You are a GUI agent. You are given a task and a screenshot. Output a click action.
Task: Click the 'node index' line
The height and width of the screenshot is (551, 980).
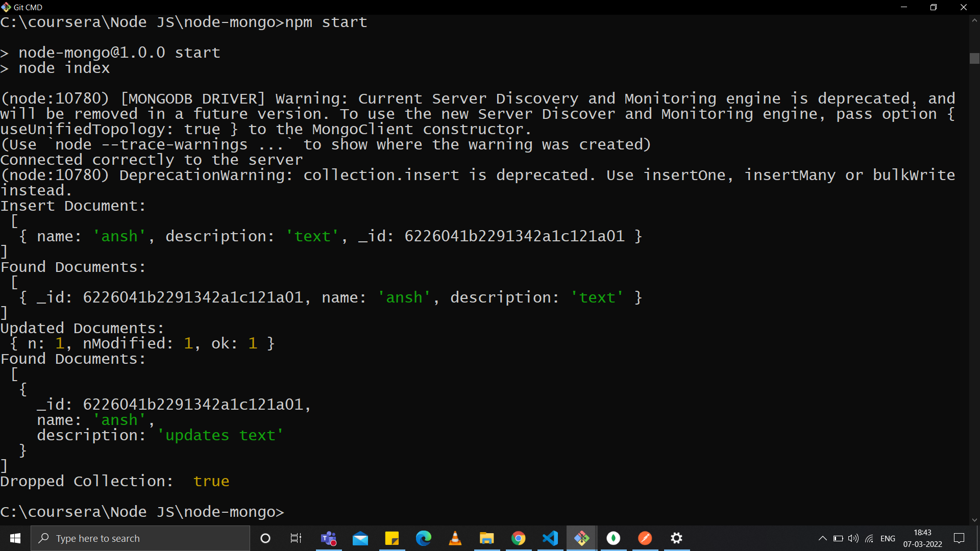pos(64,68)
